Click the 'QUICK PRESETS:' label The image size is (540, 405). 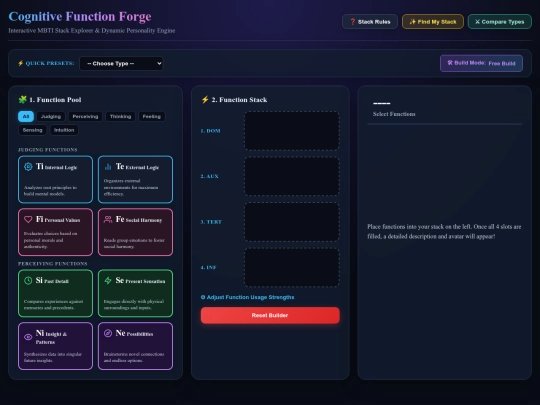[x=50, y=63]
